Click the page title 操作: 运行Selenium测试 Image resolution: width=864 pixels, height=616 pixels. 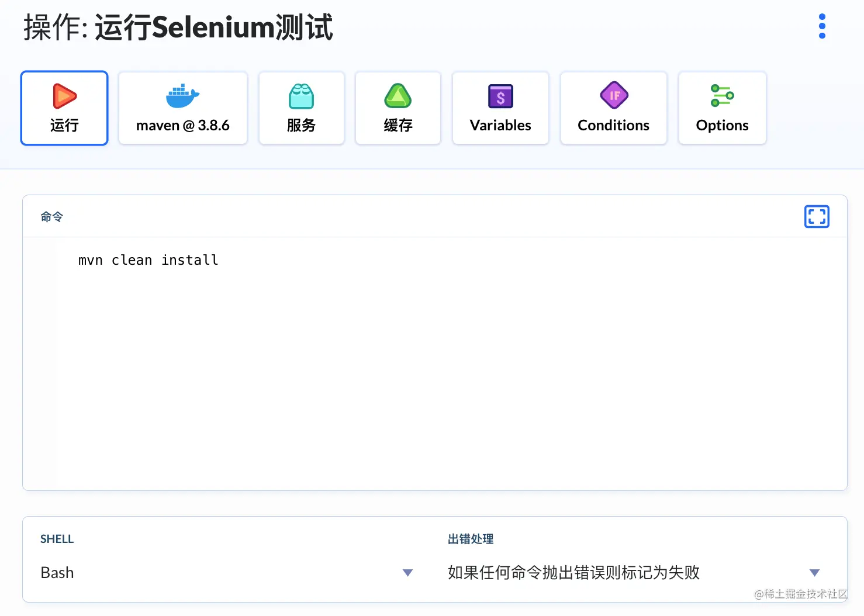pyautogui.click(x=178, y=27)
